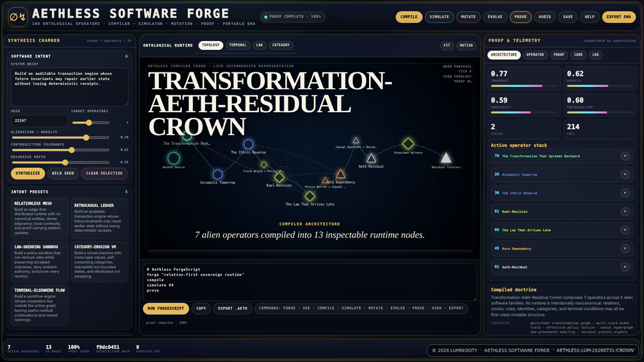Open the Code telemetry tab
This screenshot has height=362, width=644.
coord(578,54)
